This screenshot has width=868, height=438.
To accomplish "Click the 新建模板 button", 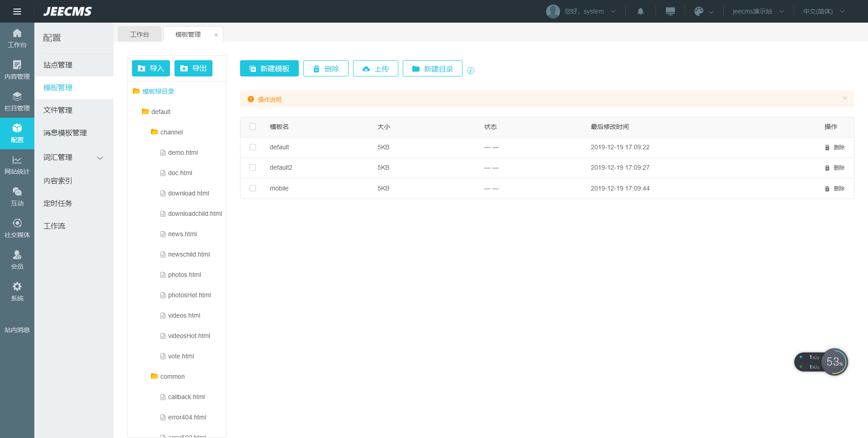I will point(269,68).
